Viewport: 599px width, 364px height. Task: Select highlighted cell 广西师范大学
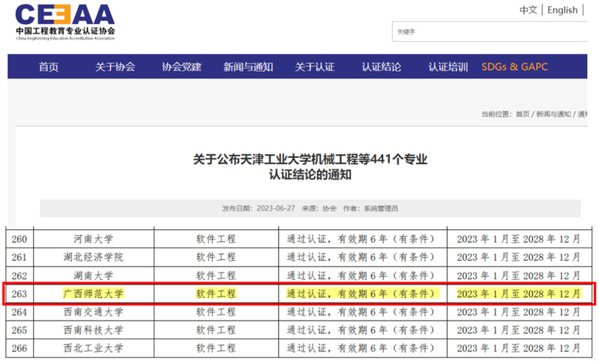pos(94,294)
